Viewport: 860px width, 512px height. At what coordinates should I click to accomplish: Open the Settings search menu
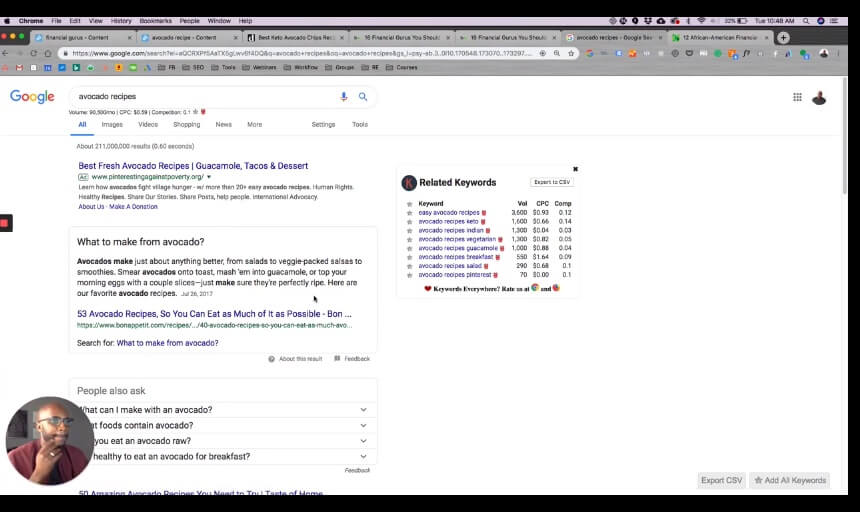point(323,124)
